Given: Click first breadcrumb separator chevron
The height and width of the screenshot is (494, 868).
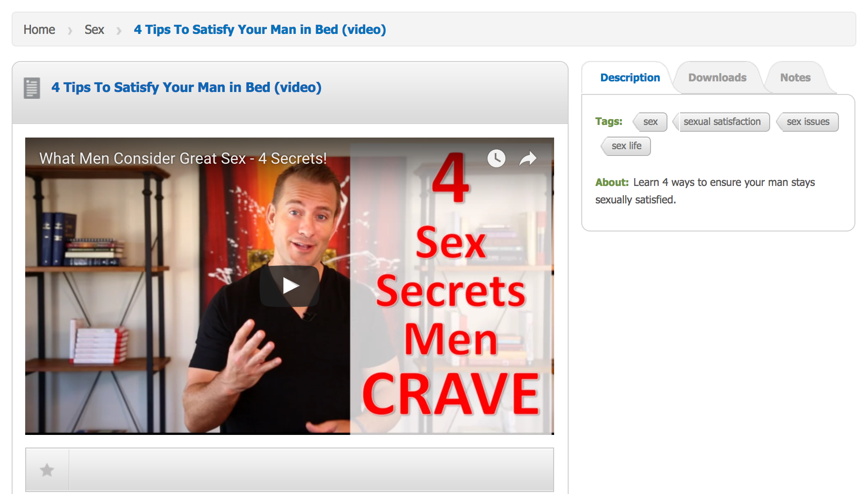Looking at the screenshot, I should (70, 31).
